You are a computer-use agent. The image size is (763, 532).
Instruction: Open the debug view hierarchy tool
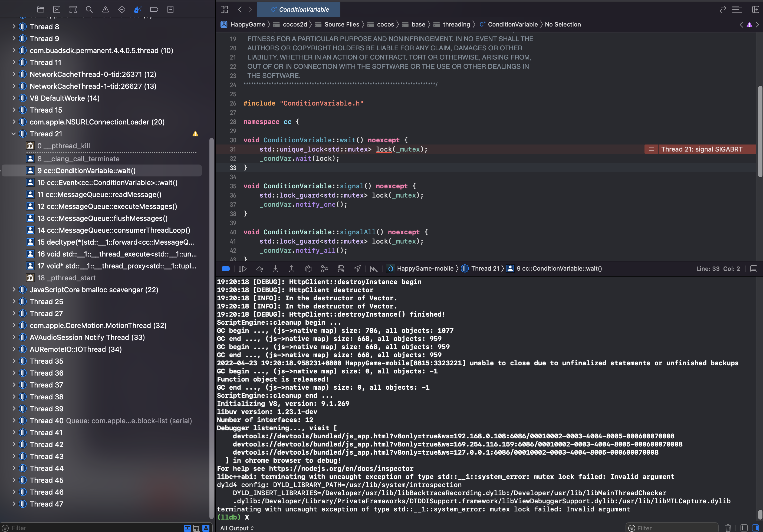click(308, 268)
